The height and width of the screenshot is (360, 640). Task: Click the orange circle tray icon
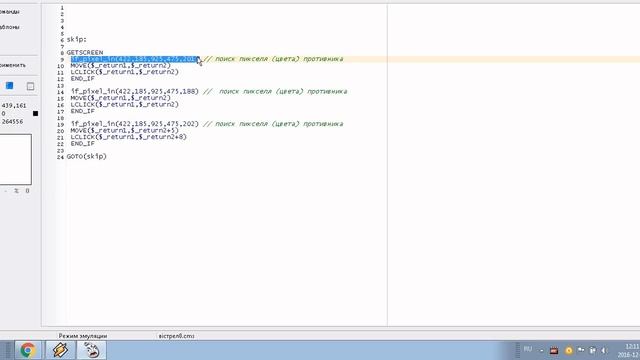coord(569,351)
